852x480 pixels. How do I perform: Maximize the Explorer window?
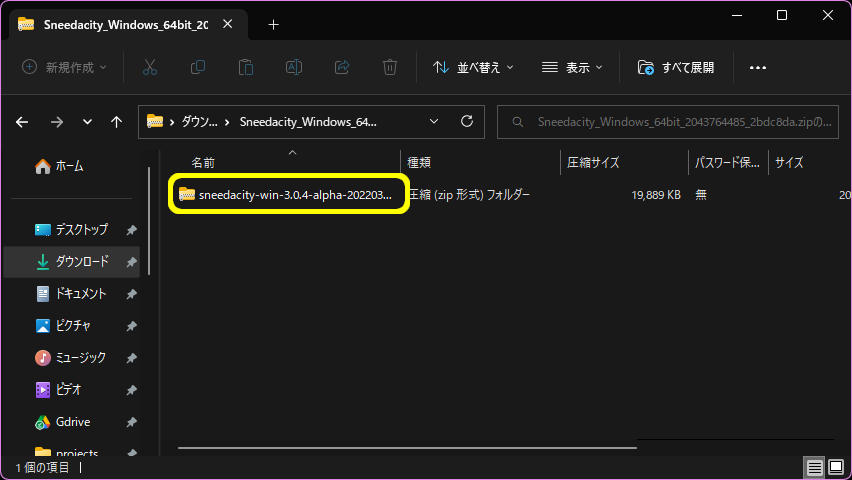782,15
